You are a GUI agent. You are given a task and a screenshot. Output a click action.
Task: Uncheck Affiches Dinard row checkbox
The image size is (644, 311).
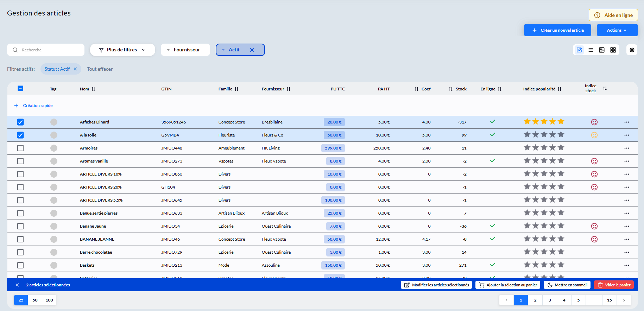pos(20,122)
